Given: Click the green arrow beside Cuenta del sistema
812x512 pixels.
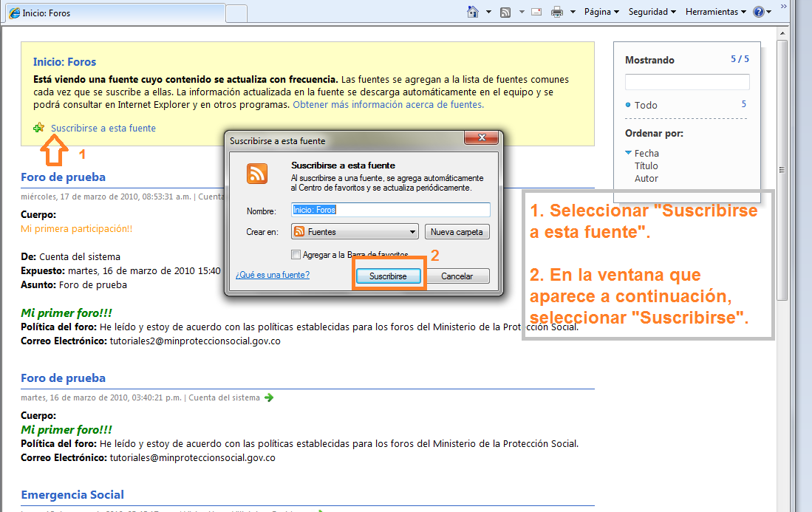Looking at the screenshot, I should [269, 397].
